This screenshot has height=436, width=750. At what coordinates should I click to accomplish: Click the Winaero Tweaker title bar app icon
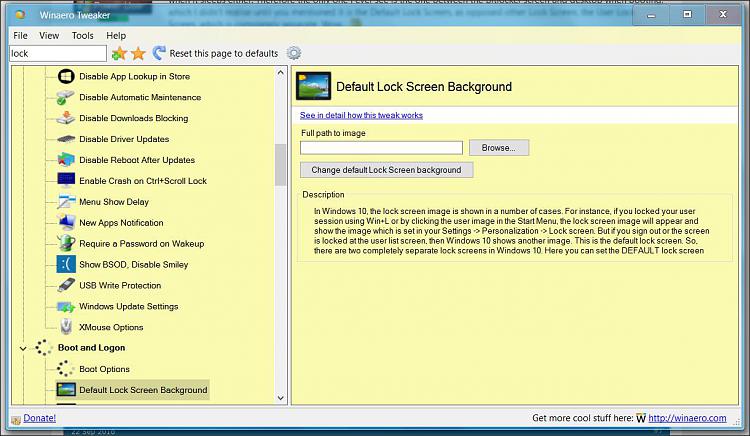[21, 14]
